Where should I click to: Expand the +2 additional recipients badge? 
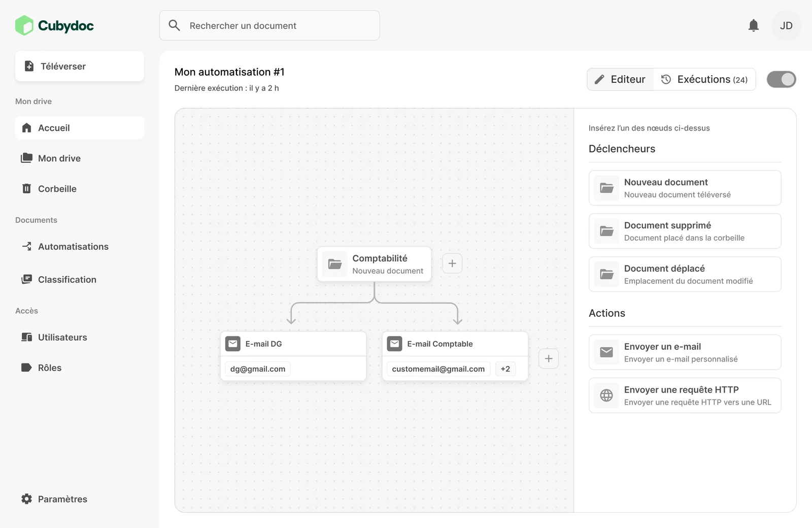click(505, 369)
